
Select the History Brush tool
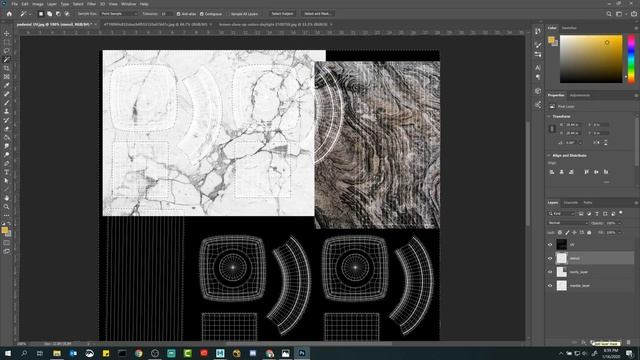[6, 120]
